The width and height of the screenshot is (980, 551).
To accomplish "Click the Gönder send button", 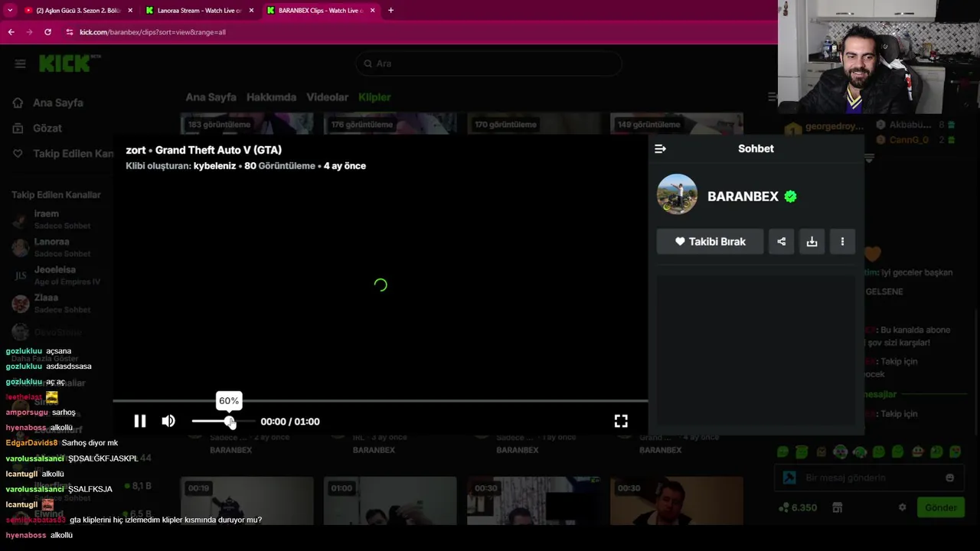I will pos(940,507).
